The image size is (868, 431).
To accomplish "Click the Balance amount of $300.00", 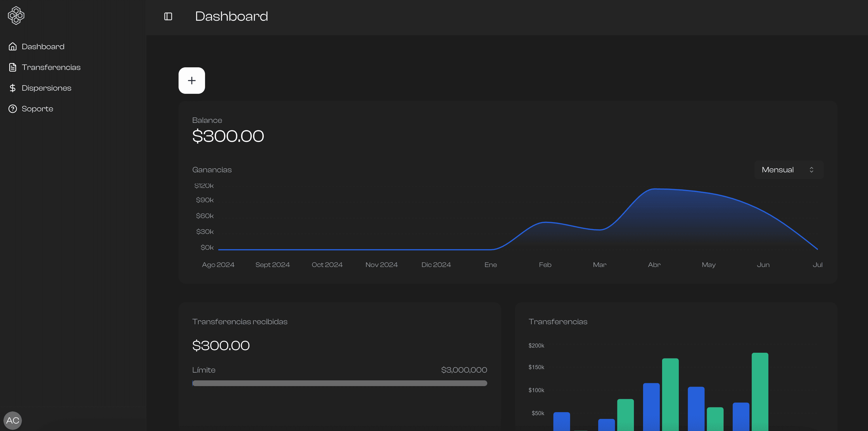I will tap(228, 136).
